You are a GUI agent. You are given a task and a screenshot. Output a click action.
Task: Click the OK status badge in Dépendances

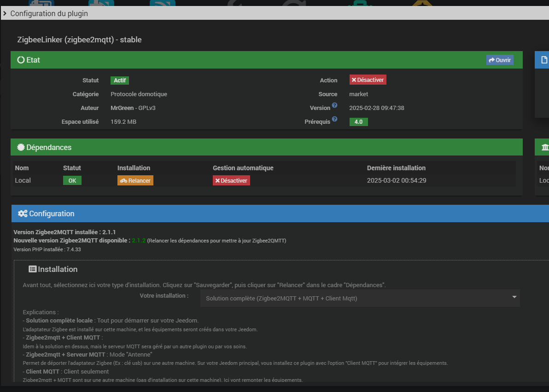point(72,180)
